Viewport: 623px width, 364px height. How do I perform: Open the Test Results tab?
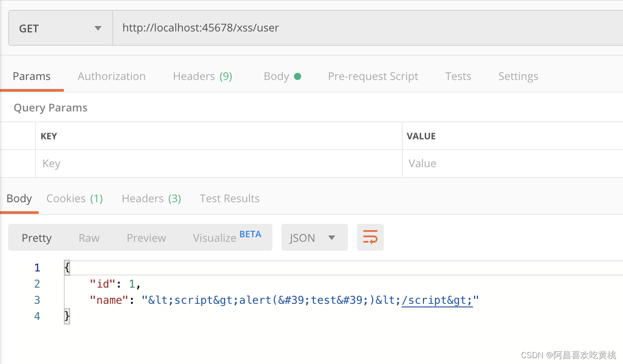click(230, 199)
